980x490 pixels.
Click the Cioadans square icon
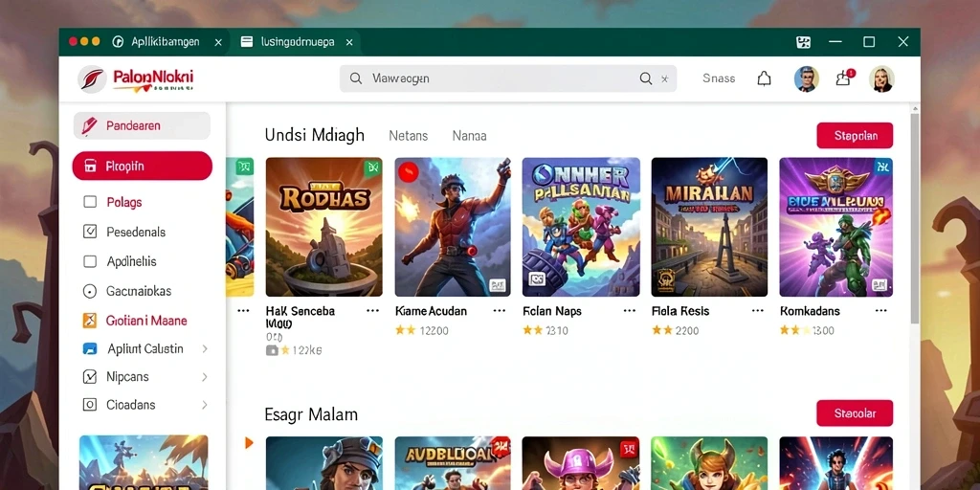coord(90,405)
